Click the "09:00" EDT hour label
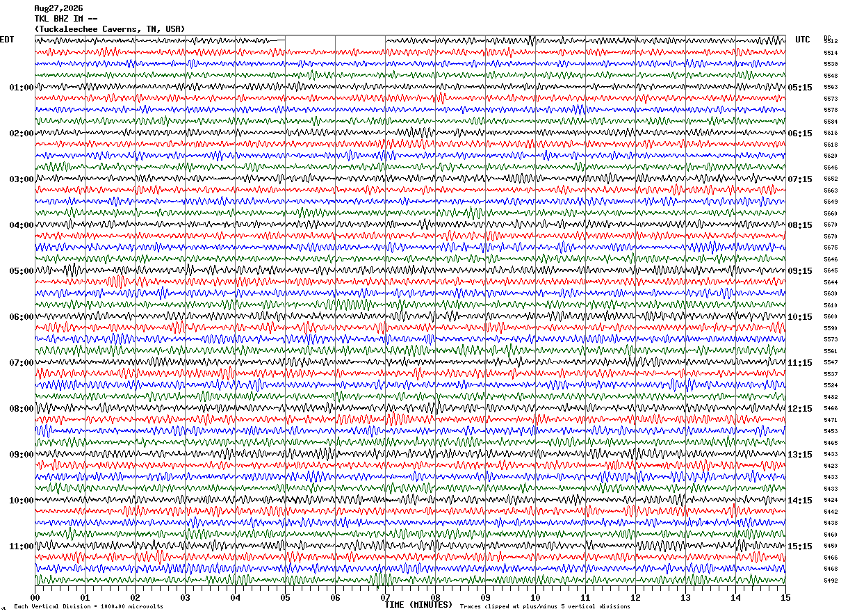The image size is (841, 616). (22, 455)
